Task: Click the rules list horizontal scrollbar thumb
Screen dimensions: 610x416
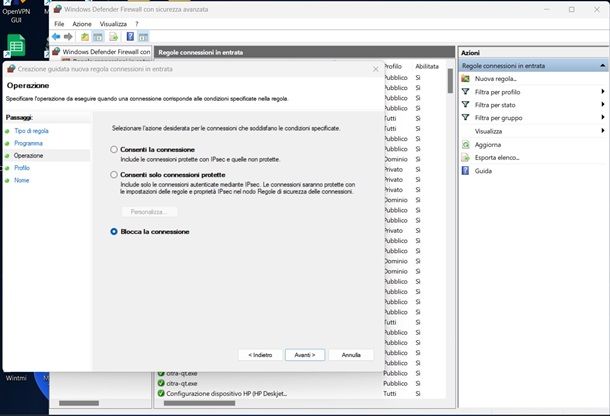Action: [199, 403]
